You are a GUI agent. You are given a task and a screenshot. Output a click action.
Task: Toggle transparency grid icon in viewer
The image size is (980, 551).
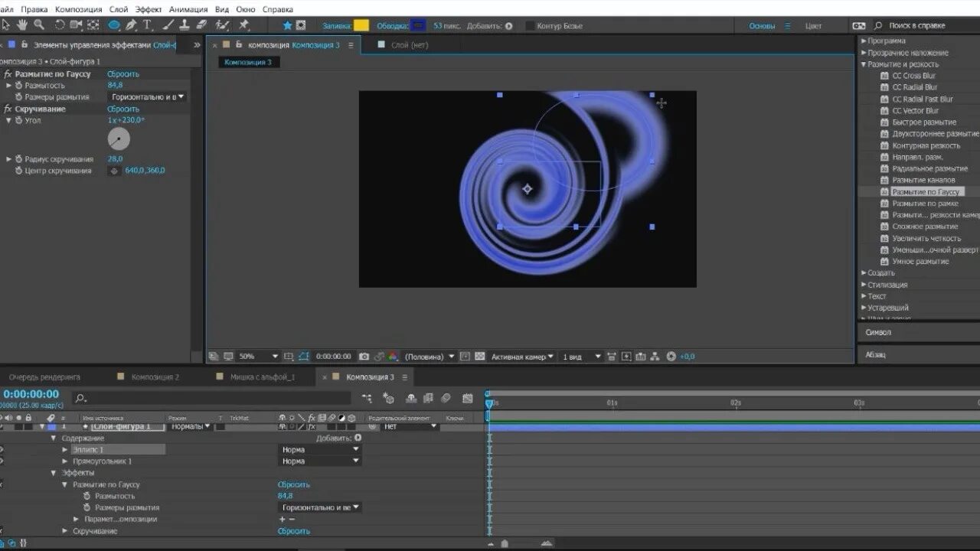[479, 356]
